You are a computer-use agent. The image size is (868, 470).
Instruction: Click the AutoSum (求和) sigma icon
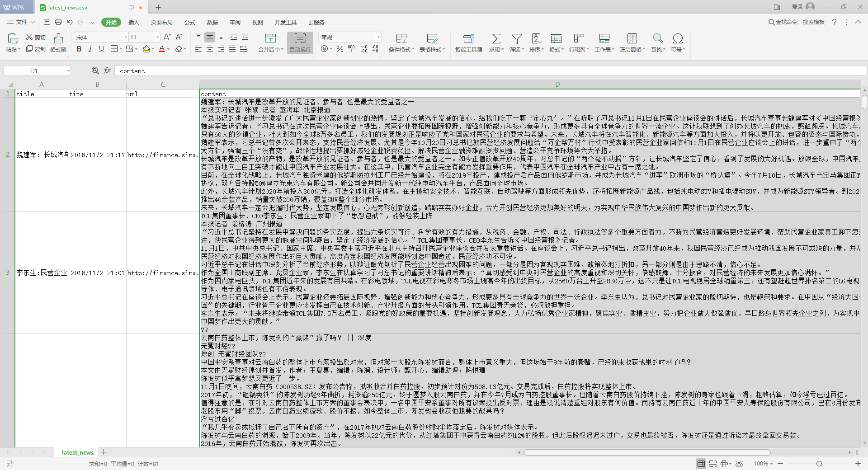[496, 38]
